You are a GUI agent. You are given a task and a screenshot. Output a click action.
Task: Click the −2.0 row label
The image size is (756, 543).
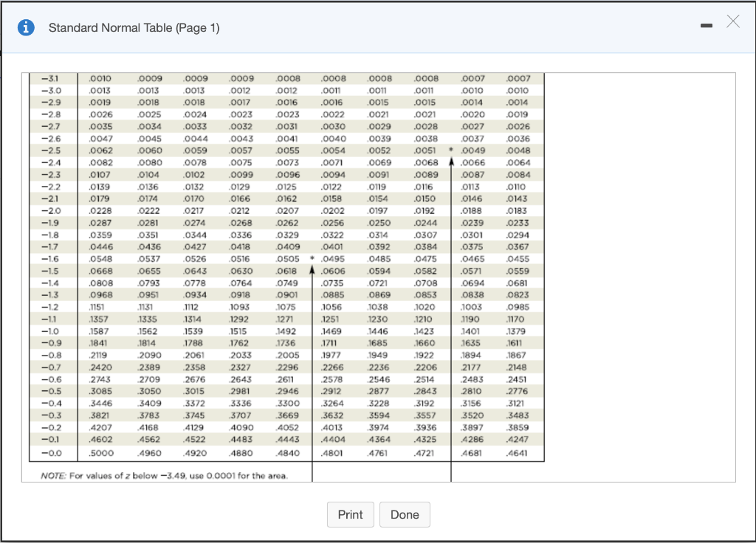pyautogui.click(x=51, y=211)
